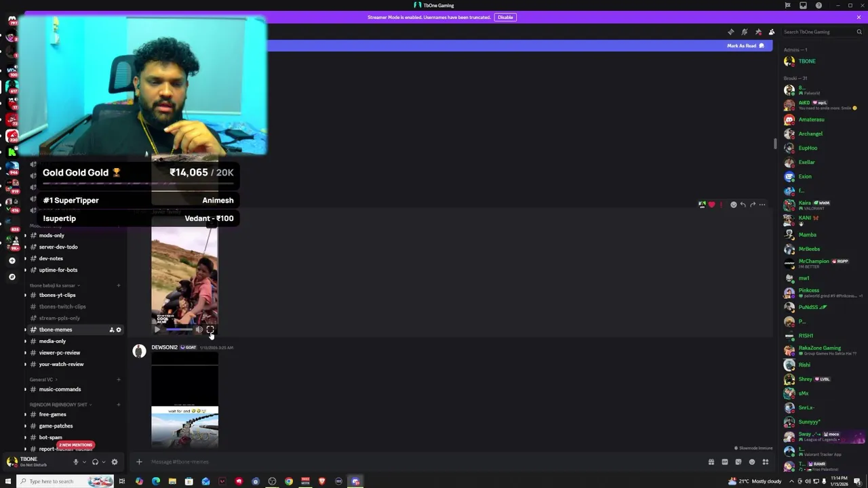Viewport: 868px width, 488px height.
Task: Mute the video volume icon
Action: 199,329
